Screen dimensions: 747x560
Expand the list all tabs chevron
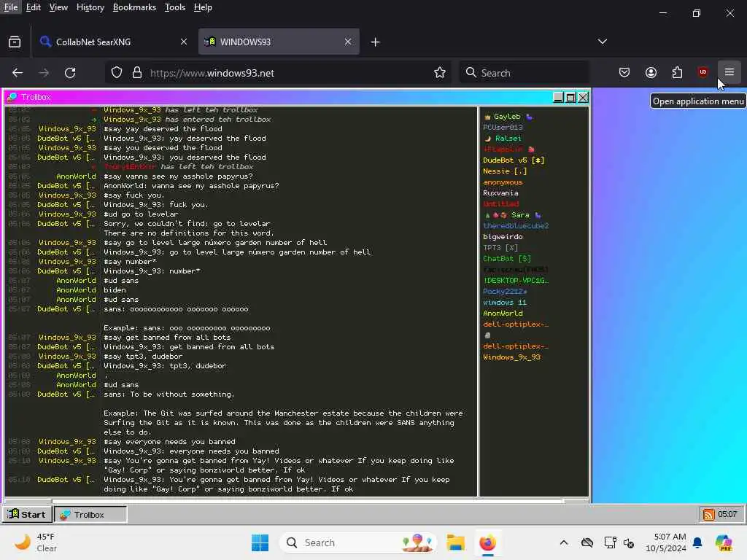coord(602,42)
